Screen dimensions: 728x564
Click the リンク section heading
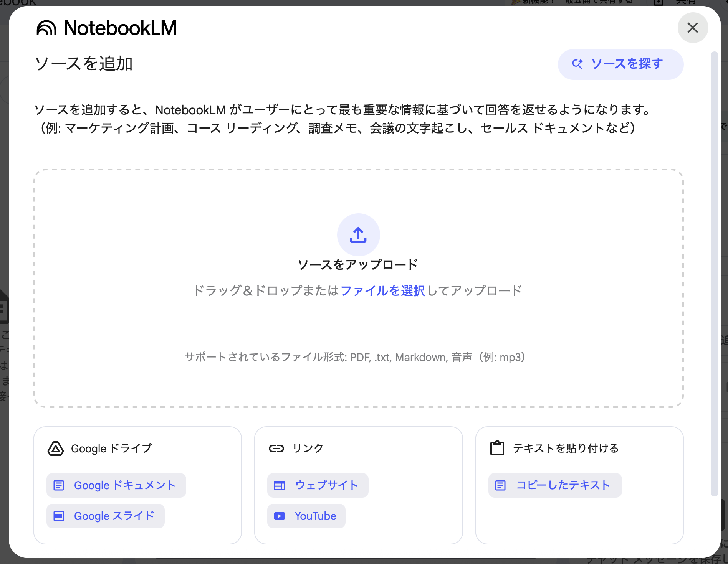308,448
